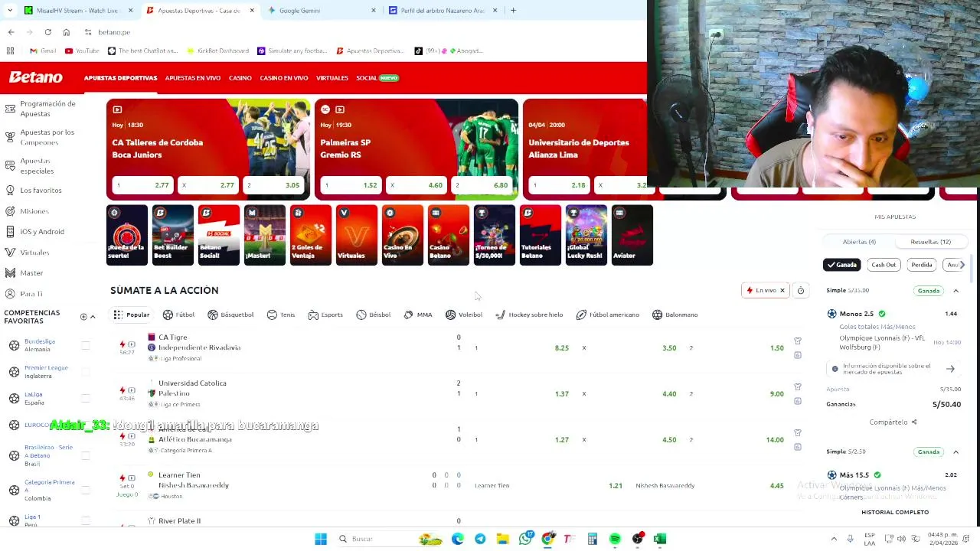Viewport: 980px width, 551px height.
Task: Open Historial Completo link
Action: coord(895,512)
